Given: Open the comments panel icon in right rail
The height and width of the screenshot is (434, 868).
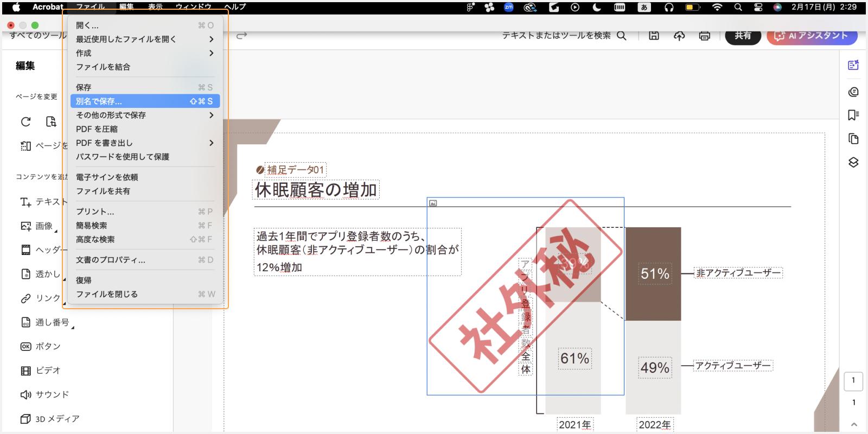Looking at the screenshot, I should 853,92.
